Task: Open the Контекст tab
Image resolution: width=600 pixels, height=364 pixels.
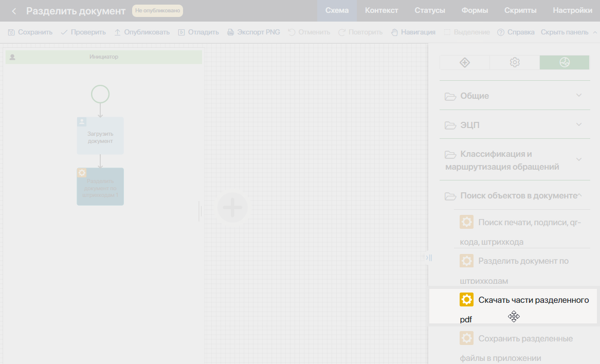Action: tap(381, 11)
